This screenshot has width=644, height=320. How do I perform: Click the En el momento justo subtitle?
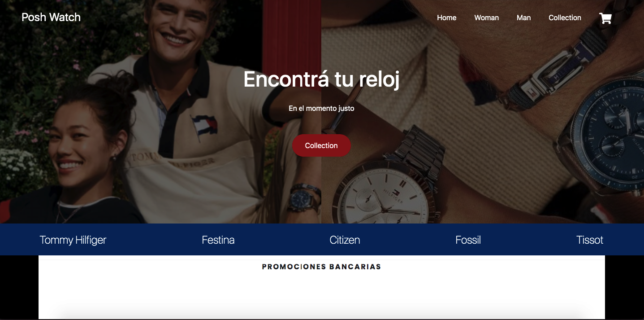(x=321, y=109)
